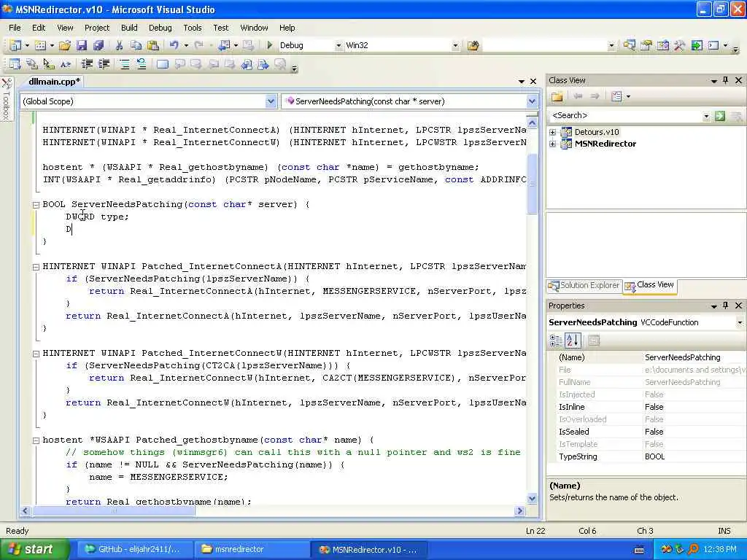747x560 pixels.
Task: Select the dllmain.cpp* document tab
Action: point(54,82)
